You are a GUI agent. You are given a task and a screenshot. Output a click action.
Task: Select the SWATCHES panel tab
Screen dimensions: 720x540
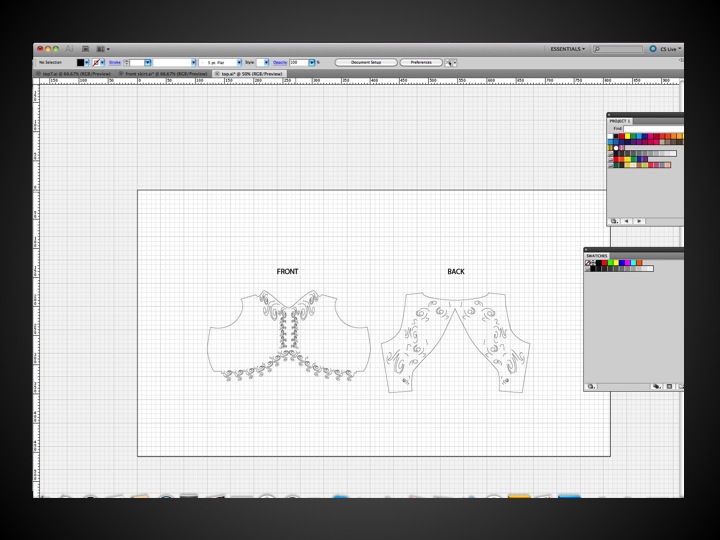click(x=597, y=256)
